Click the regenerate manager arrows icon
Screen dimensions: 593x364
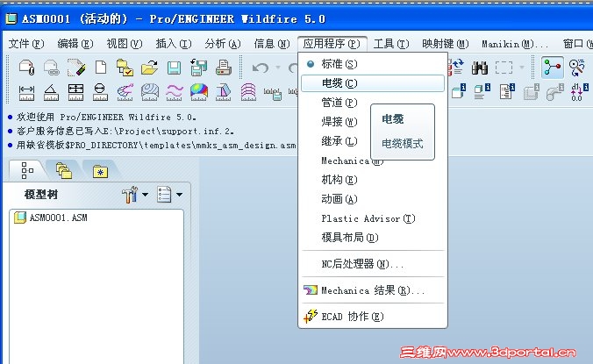click(x=456, y=68)
